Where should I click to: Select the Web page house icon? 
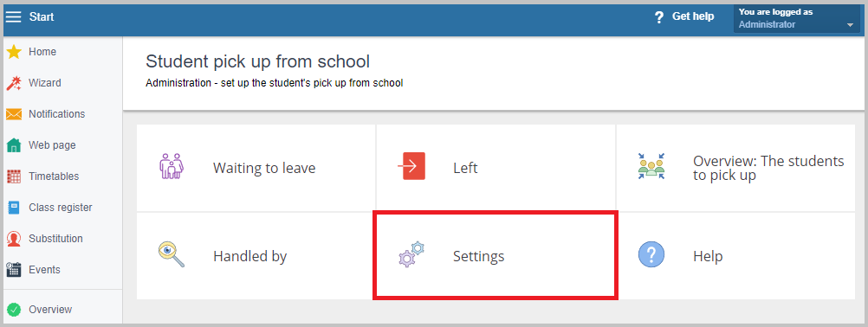[x=14, y=145]
